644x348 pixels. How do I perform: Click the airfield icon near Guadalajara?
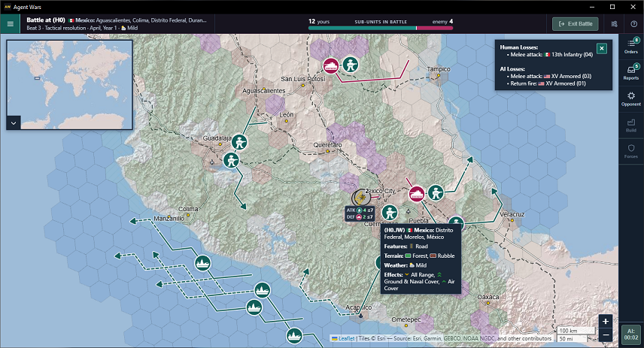[x=212, y=162]
